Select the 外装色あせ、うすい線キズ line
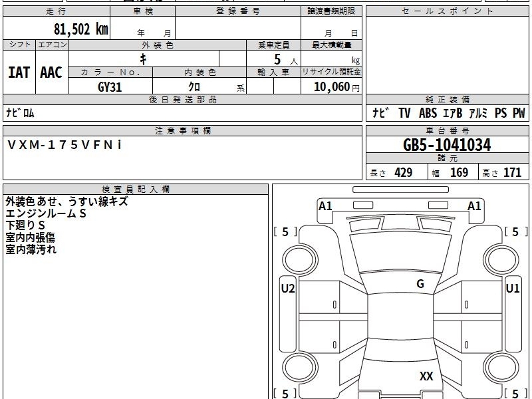This screenshot has height=399, width=532. click(67, 201)
